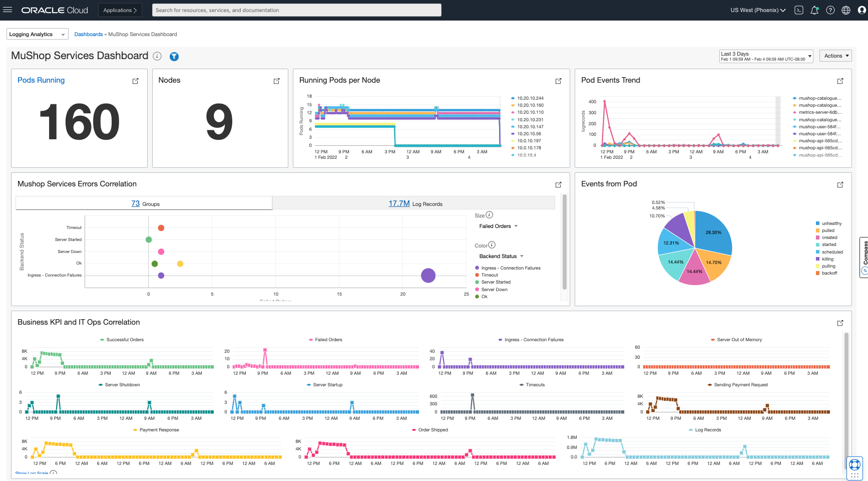This screenshot has width=868, height=481.
Task: Click the Oracle Cloud logo
Action: (55, 10)
